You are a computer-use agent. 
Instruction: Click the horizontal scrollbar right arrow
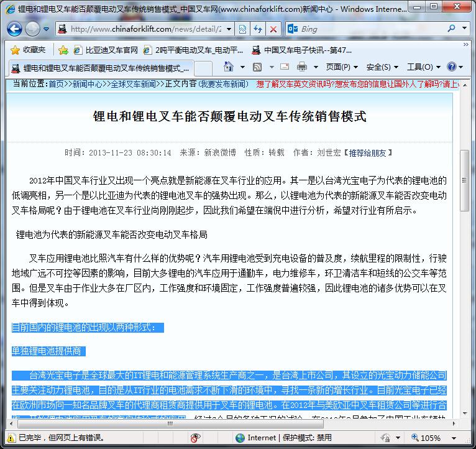click(x=454, y=424)
